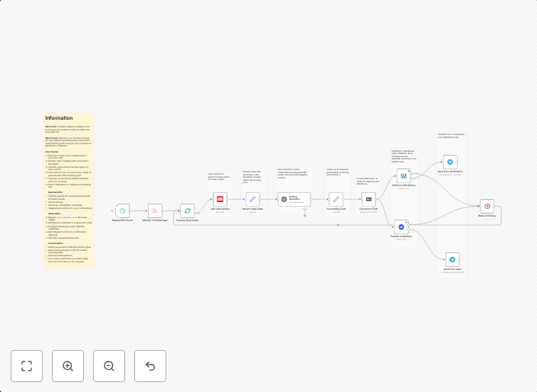This screenshot has height=392, width=537.
Task: Open the Send Error Notification Telegram node
Action: pyautogui.click(x=450, y=162)
